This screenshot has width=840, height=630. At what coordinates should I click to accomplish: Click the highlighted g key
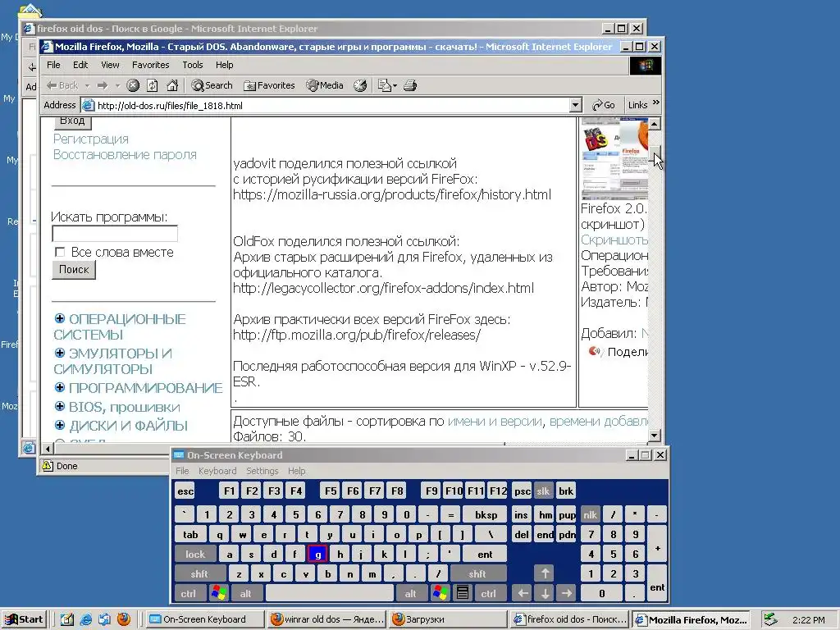[x=317, y=555]
